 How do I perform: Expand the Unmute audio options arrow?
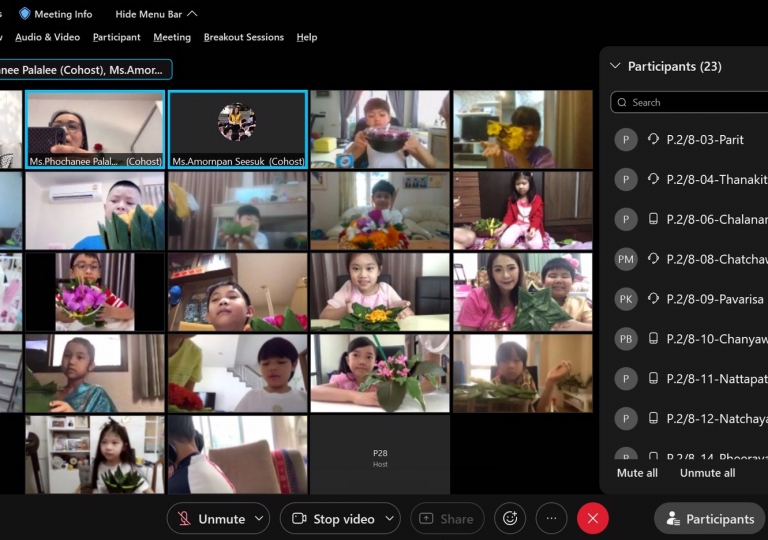point(260,518)
